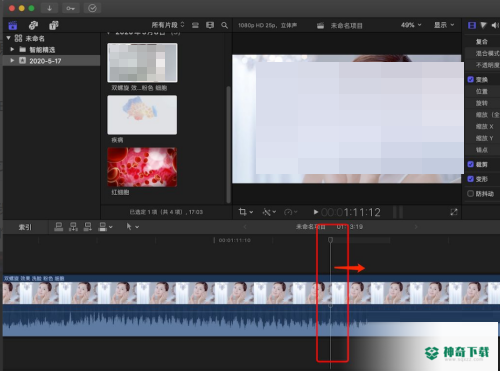Go forward in timeline history
Viewport: 500px width, 371px height.
point(416,227)
